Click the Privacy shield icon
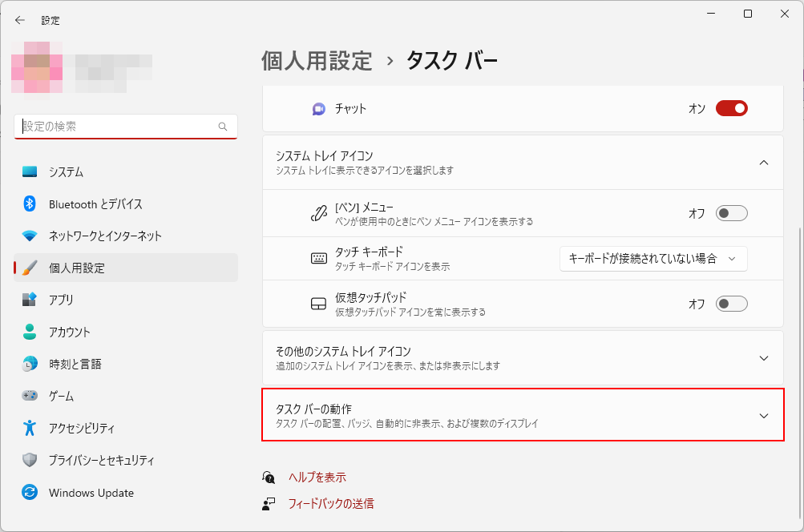Image resolution: width=804 pixels, height=532 pixels. [30, 461]
